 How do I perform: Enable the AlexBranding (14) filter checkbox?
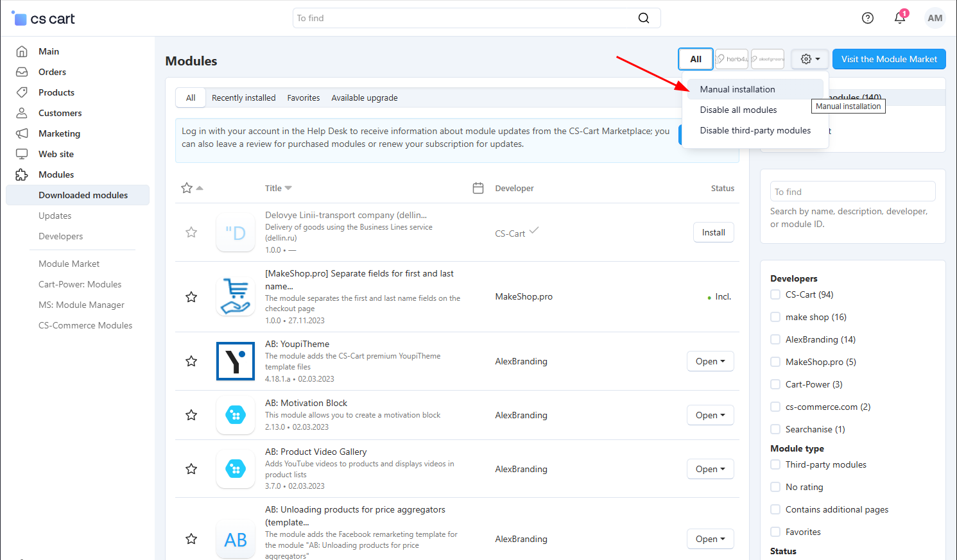coord(775,339)
